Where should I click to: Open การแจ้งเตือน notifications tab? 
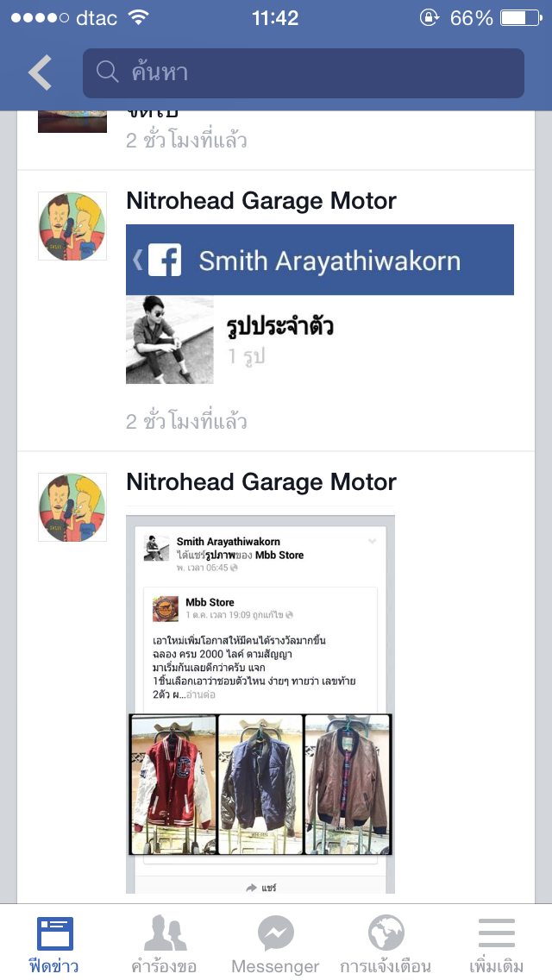[x=386, y=945]
